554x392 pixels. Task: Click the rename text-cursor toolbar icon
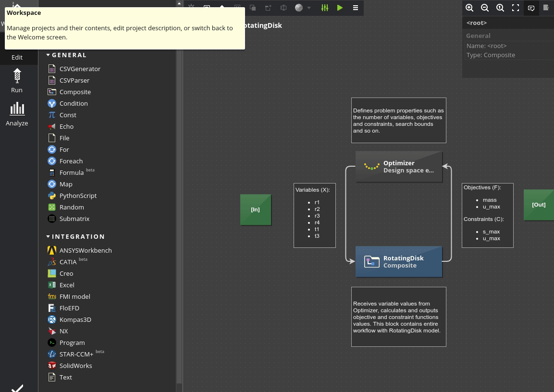(x=283, y=8)
